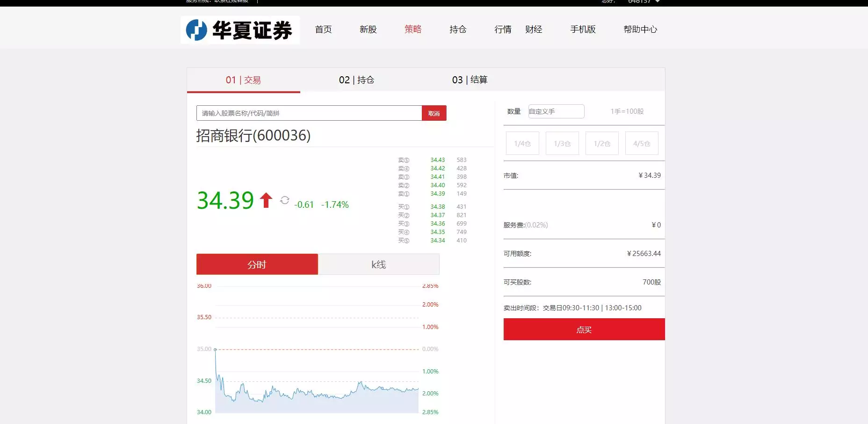The image size is (868, 424).
Task: Choose the 1/2仓 position button
Action: [602, 143]
